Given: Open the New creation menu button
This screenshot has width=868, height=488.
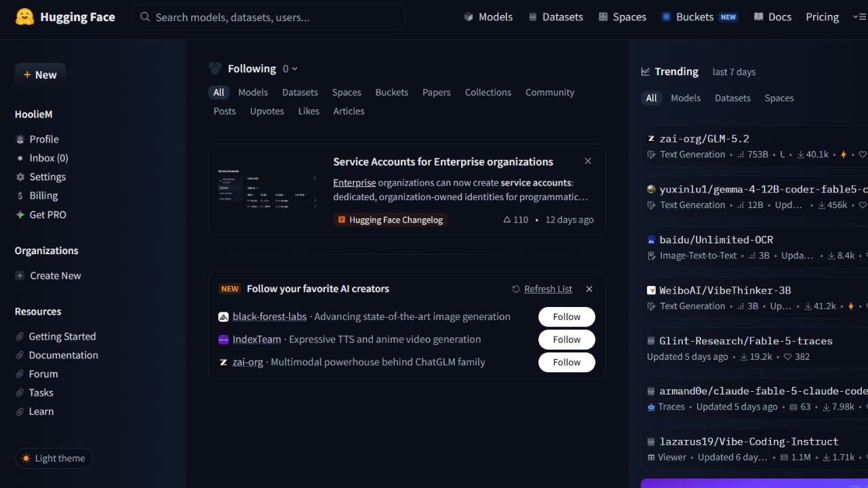Looking at the screenshot, I should (x=40, y=75).
